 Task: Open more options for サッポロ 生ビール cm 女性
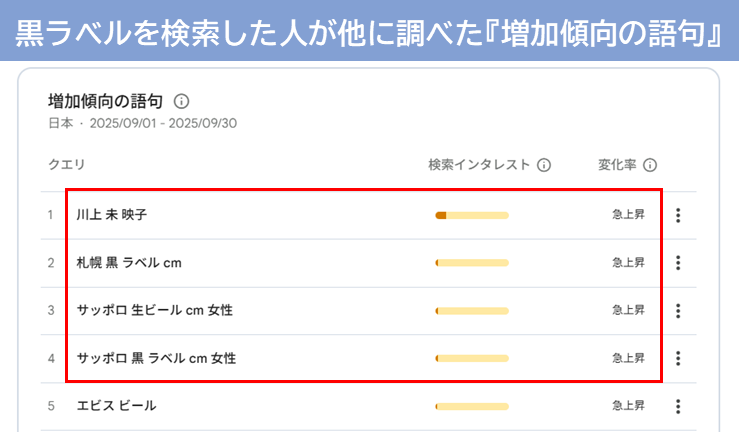coord(678,311)
